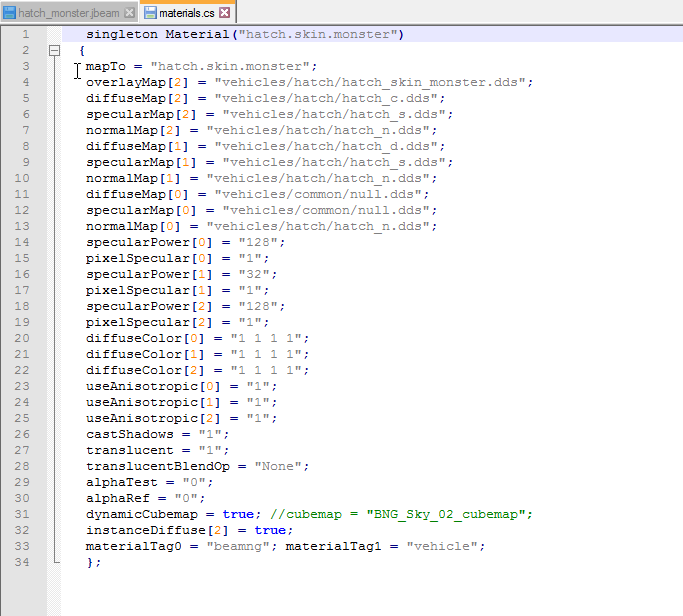Click line number 17 in the margin
Screen dimensions: 683x616
coord(22,290)
